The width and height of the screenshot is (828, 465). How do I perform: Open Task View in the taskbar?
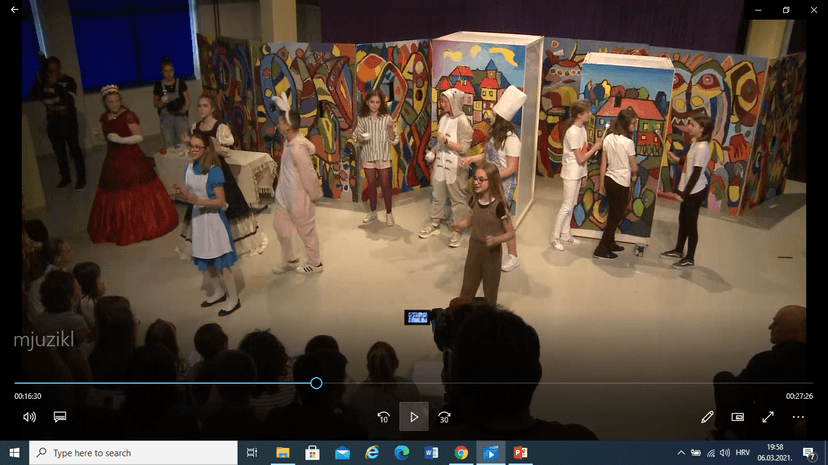click(252, 453)
